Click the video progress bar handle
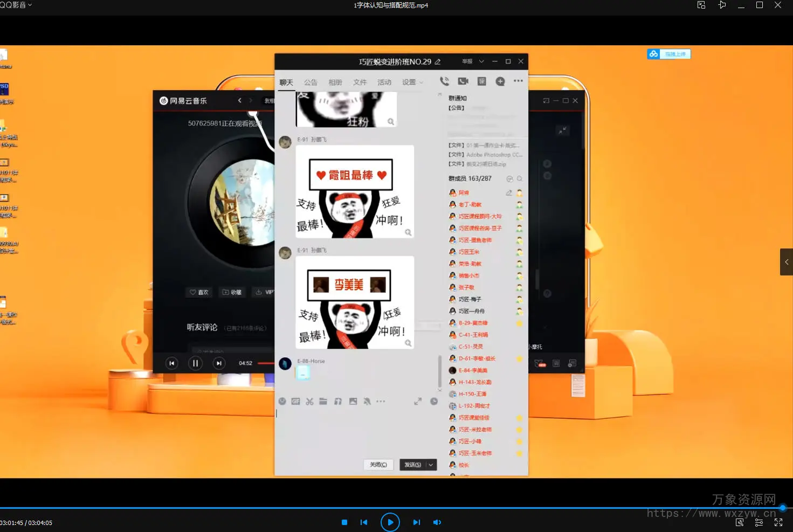The height and width of the screenshot is (532, 793). point(783,508)
